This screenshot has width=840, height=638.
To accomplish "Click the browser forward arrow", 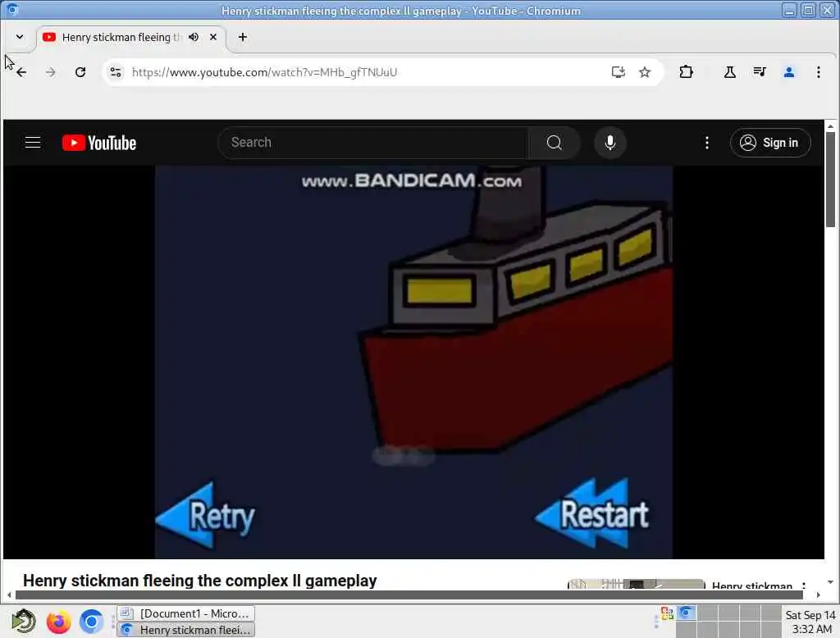I will coord(50,72).
